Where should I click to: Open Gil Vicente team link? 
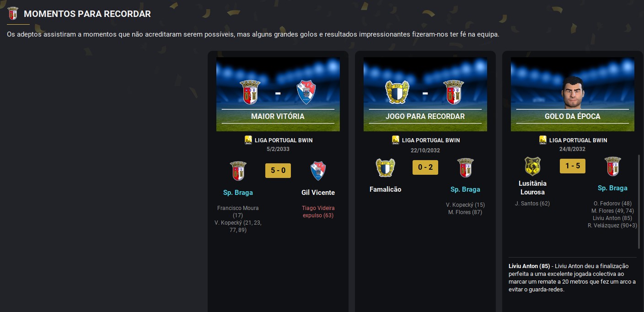pyautogui.click(x=318, y=193)
